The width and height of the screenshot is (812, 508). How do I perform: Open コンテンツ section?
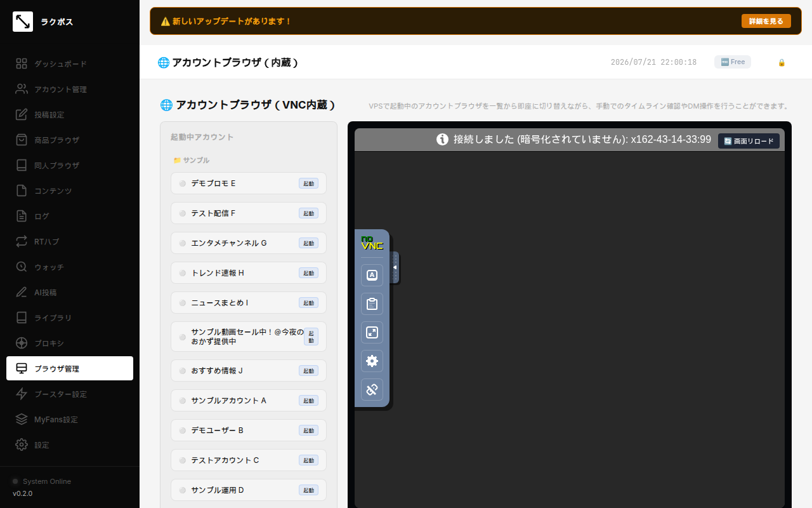point(70,190)
